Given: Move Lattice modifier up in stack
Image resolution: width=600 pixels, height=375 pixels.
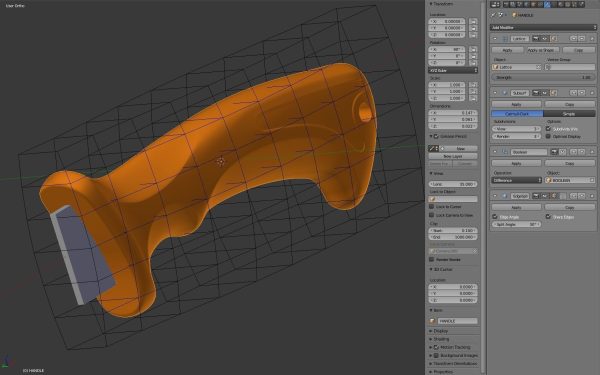Looking at the screenshot, I should 573,39.
